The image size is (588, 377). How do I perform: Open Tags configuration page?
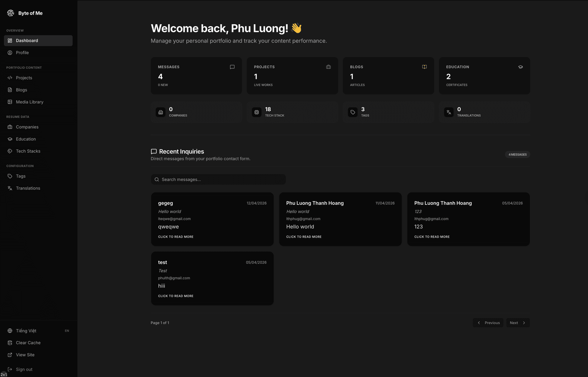(x=38, y=176)
